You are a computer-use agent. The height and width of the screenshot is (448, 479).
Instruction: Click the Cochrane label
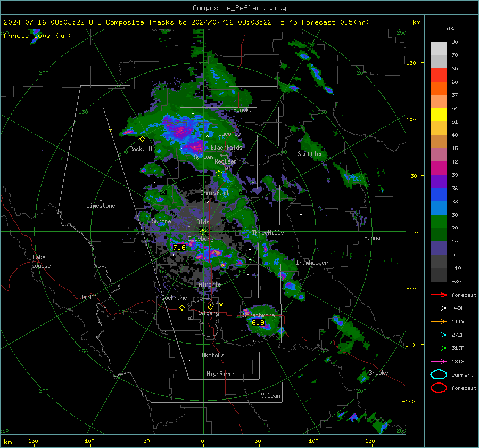coord(174,298)
